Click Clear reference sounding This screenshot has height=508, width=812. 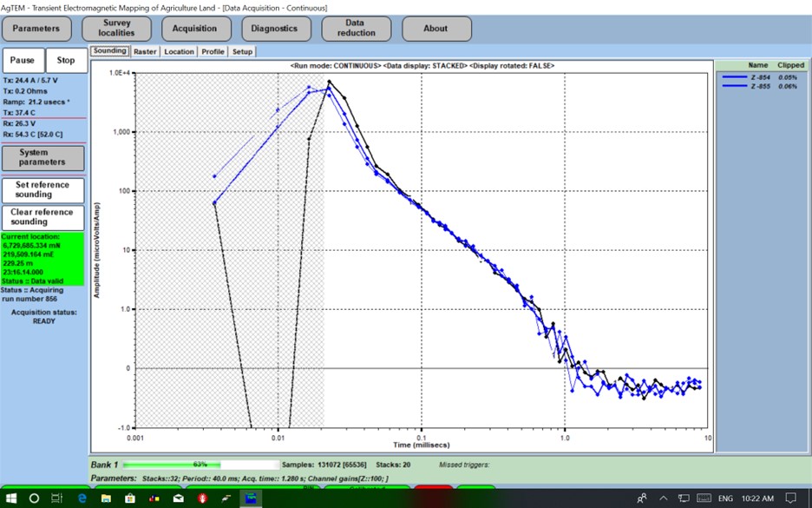click(43, 217)
